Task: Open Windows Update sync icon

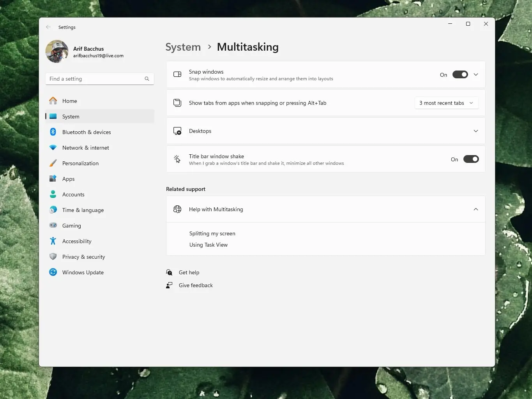Action: pos(53,272)
